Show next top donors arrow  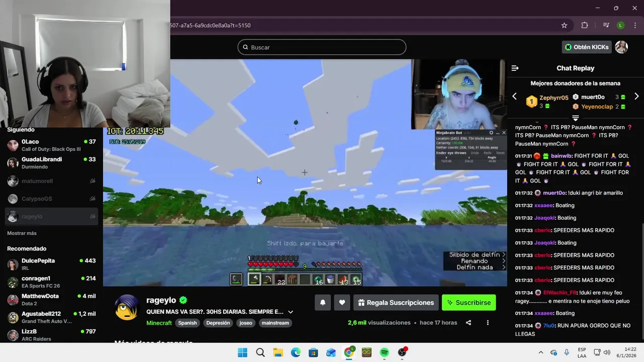[x=636, y=97]
